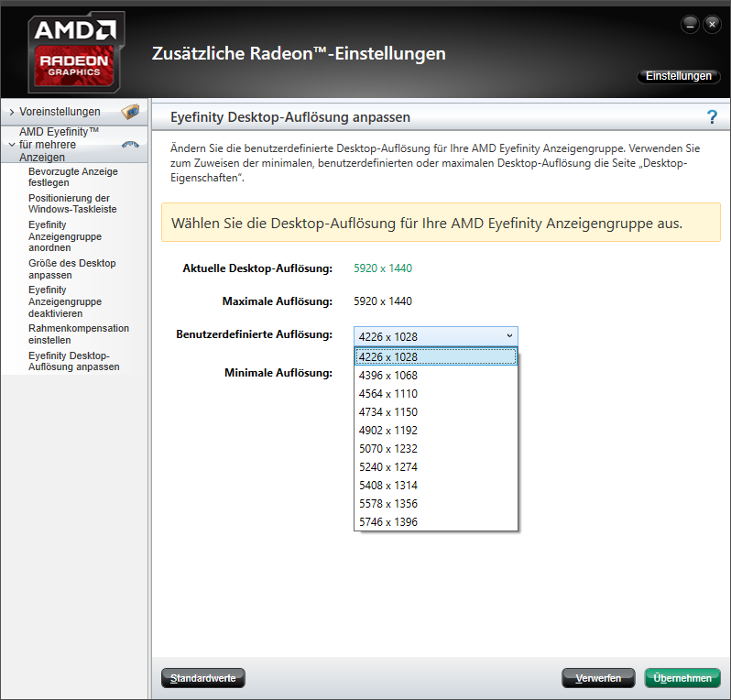The width and height of the screenshot is (731, 700).
Task: Select Eyefinity Desktop-Auflösung anpassen in sidebar
Action: point(73,361)
